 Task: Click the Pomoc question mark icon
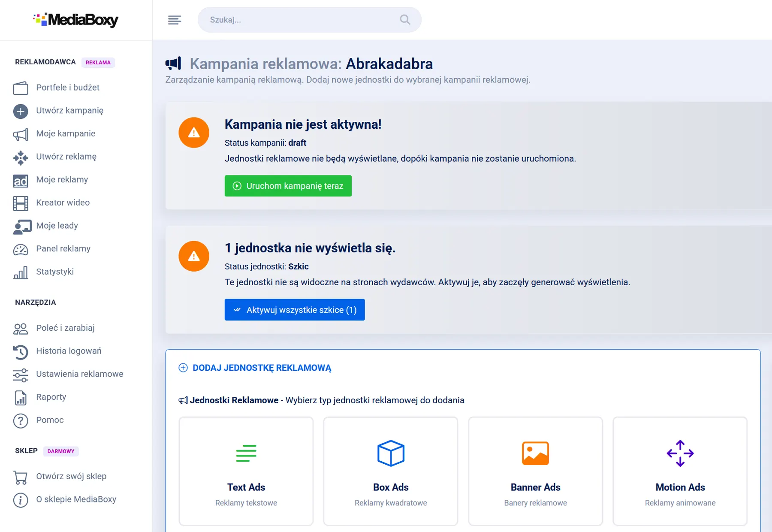(21, 421)
